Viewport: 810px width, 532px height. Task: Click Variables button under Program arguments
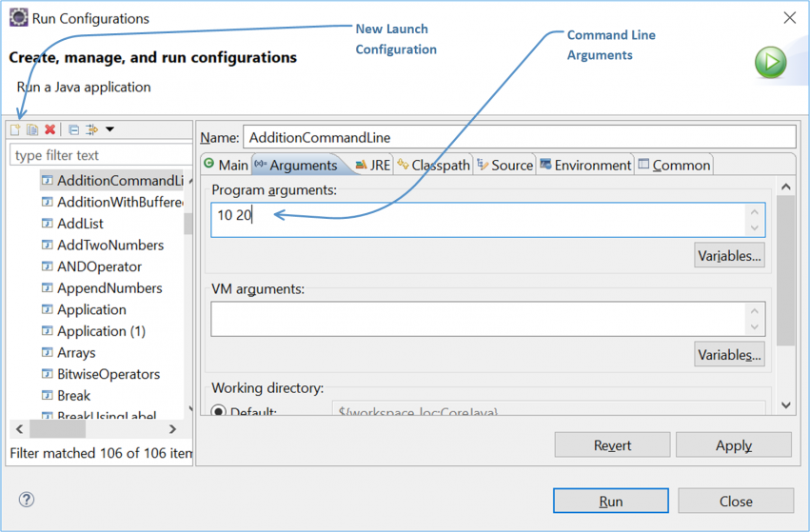coord(729,256)
